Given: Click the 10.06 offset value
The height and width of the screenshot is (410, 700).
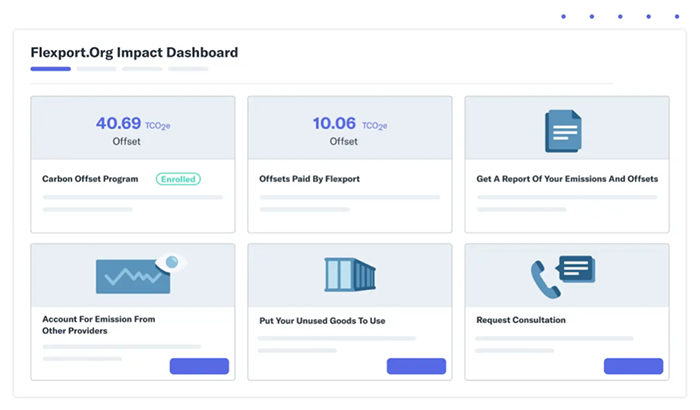Looking at the screenshot, I should tap(334, 123).
